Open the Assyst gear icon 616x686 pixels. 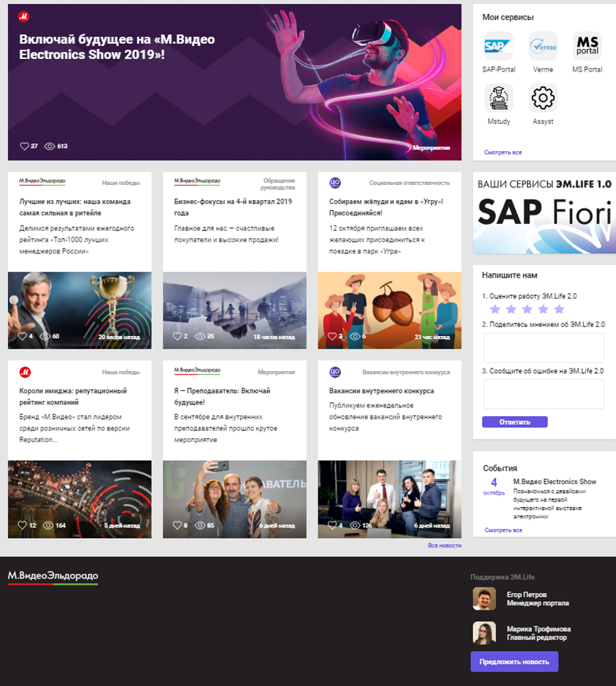pos(542,99)
